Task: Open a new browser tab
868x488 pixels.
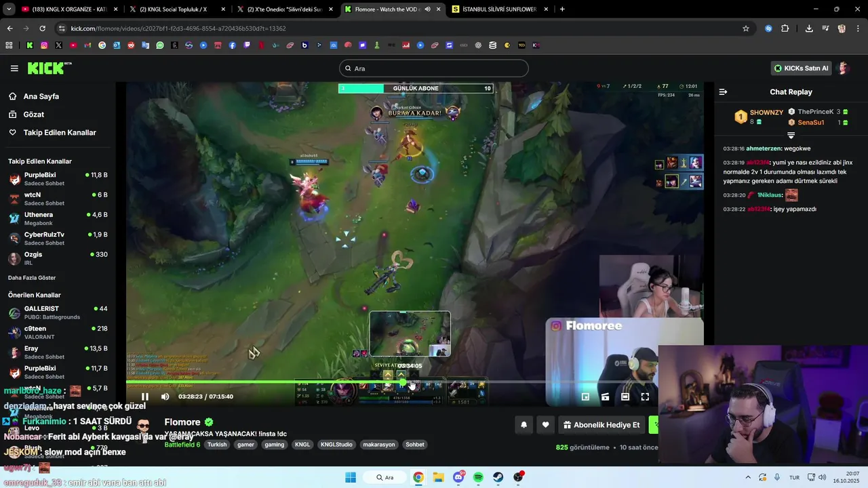Action: tap(562, 9)
